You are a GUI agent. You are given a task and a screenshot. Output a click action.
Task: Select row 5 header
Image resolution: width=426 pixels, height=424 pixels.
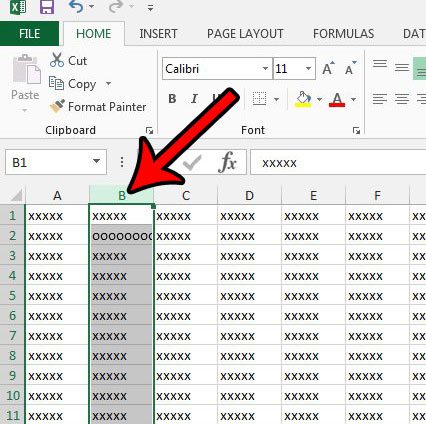point(12,295)
